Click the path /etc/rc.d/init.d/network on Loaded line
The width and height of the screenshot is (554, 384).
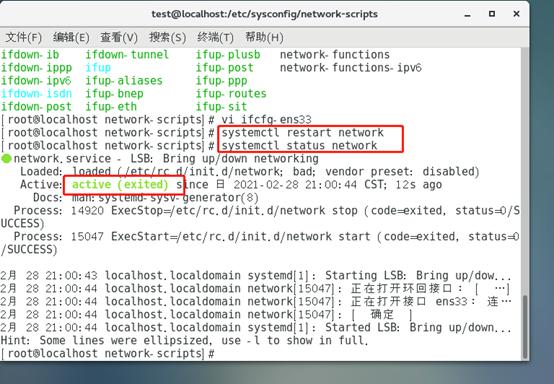coord(202,172)
